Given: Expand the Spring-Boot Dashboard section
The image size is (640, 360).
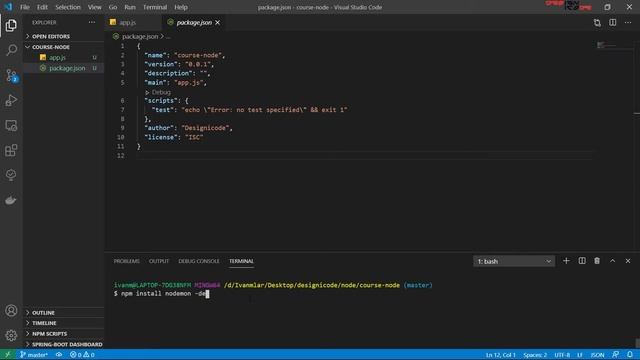Looking at the screenshot, I should [x=64, y=344].
